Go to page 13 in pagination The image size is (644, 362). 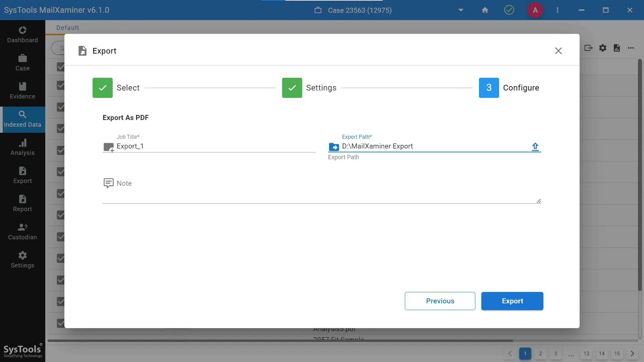click(586, 354)
